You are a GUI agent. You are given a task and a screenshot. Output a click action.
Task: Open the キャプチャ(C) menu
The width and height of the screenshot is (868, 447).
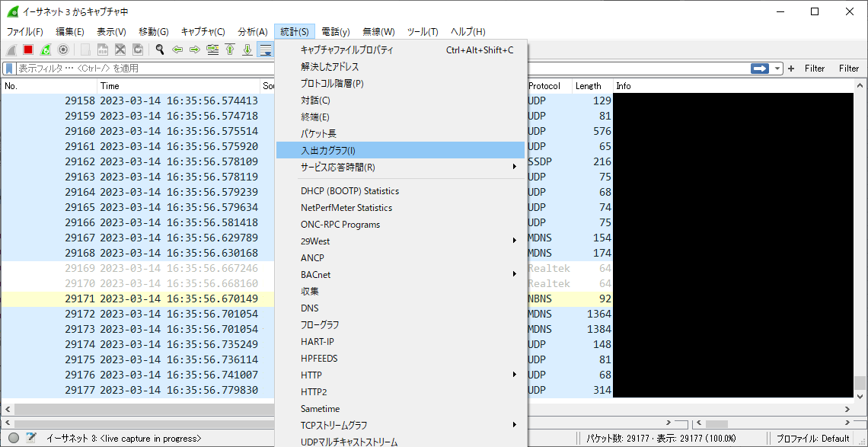[x=203, y=32]
